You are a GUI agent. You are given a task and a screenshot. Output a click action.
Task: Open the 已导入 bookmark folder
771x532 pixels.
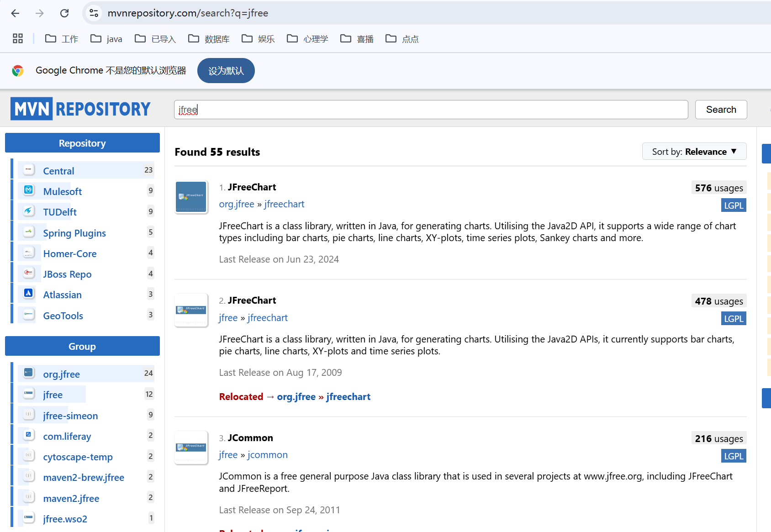pos(155,39)
